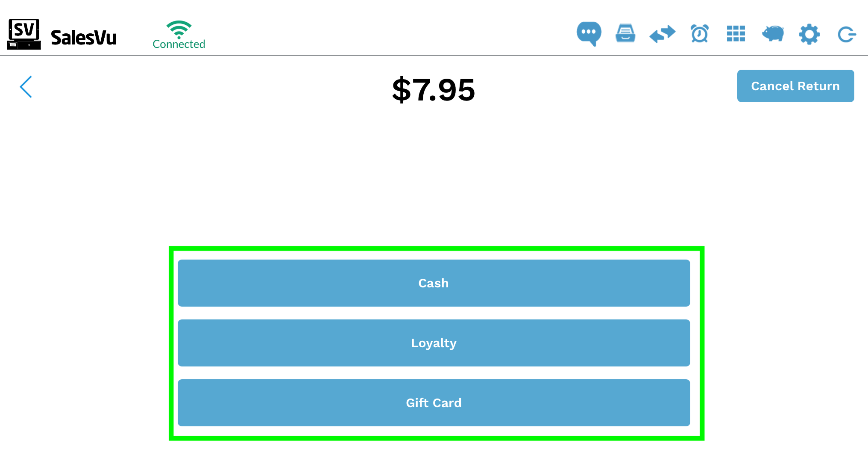Click the green Wi-Fi signal icon
This screenshot has height=449, width=868.
[179, 29]
